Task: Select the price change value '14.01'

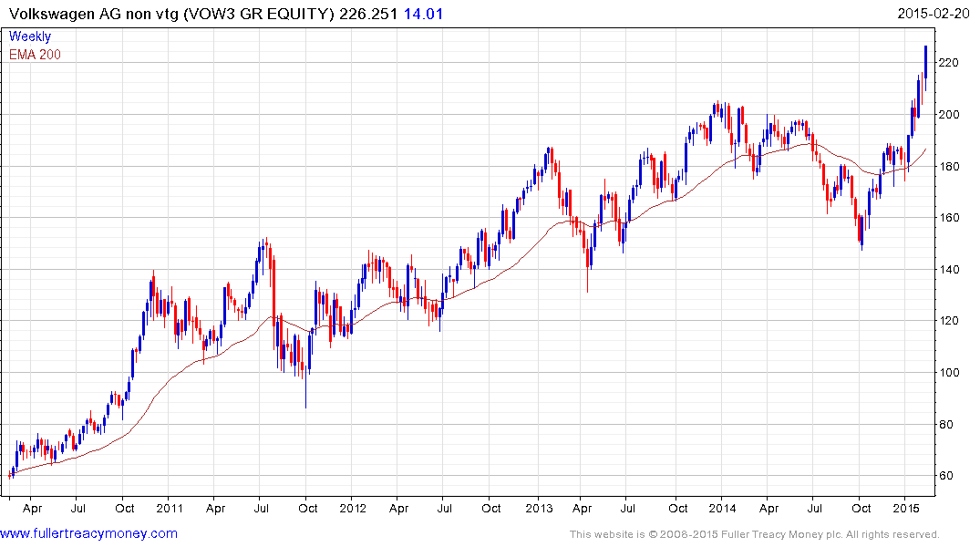Action: pos(423,14)
